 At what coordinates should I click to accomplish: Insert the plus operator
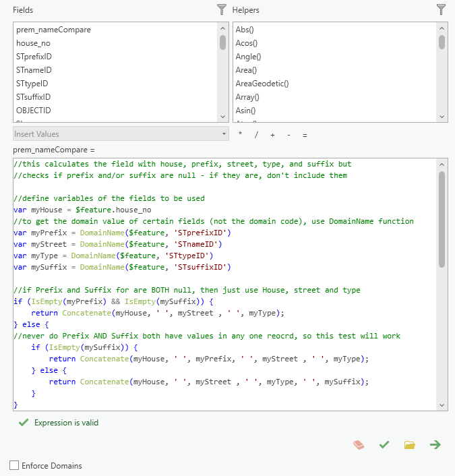point(272,135)
